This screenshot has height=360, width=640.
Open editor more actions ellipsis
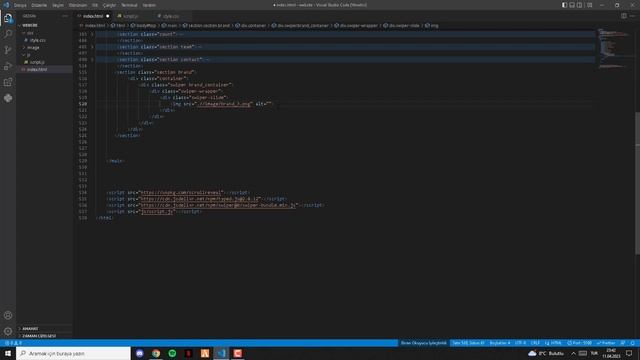[632, 16]
